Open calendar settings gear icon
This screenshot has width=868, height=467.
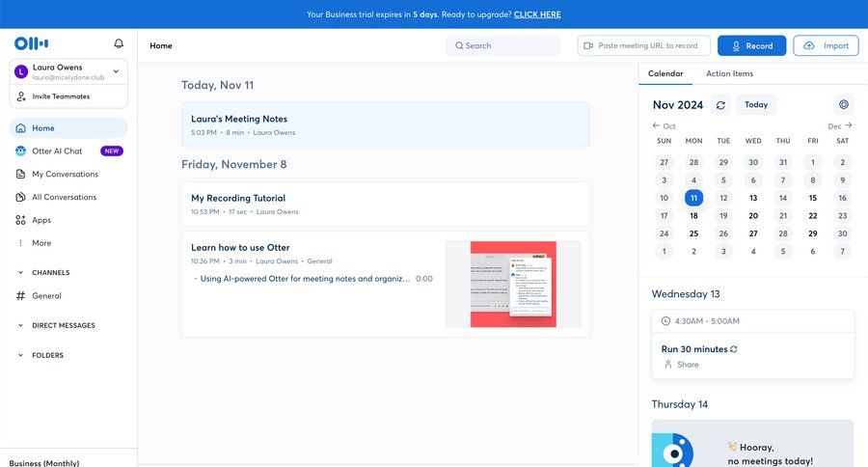844,105
